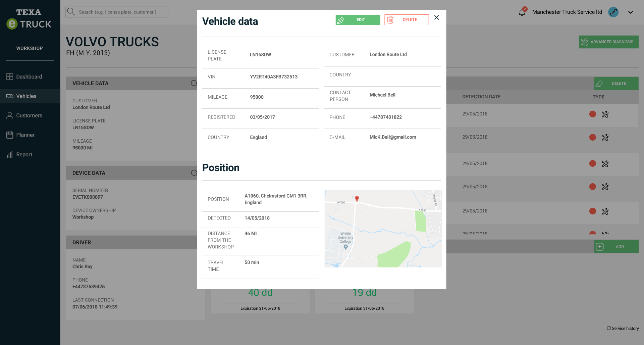Click the background DELETE eraser button

pyautogui.click(x=616, y=84)
